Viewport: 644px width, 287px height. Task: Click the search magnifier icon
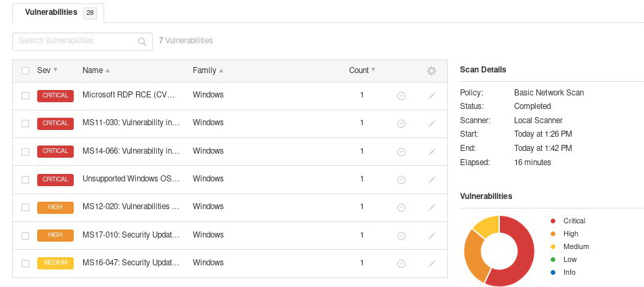pos(142,41)
